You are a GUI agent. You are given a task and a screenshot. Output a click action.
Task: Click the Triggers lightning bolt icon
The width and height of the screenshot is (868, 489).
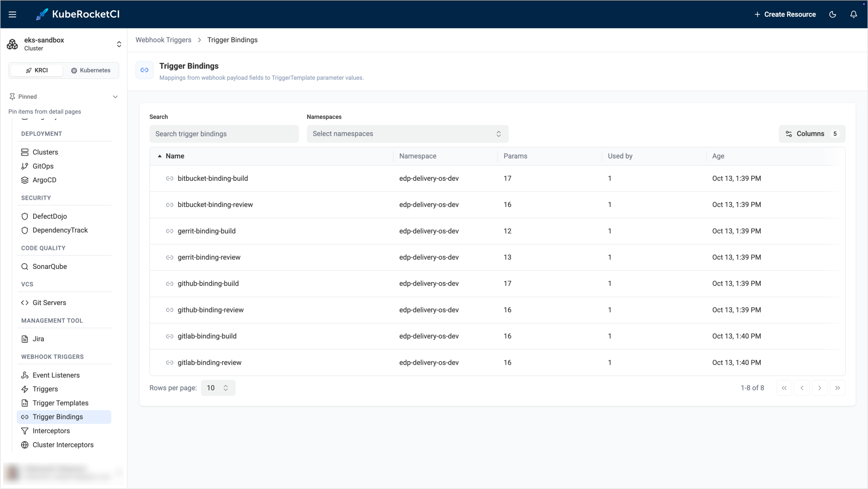coord(25,389)
